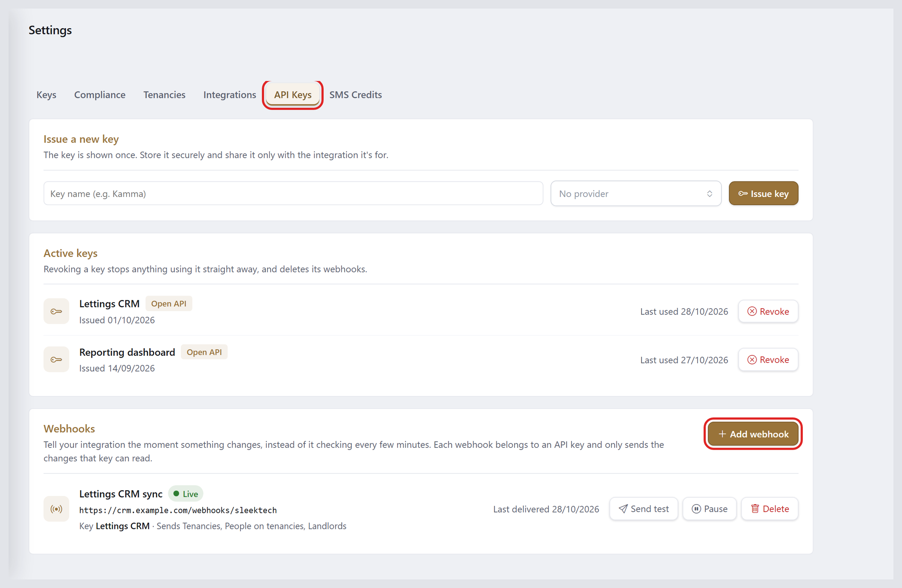Click the "Issue a new key" heading
The image size is (902, 588).
tap(81, 139)
